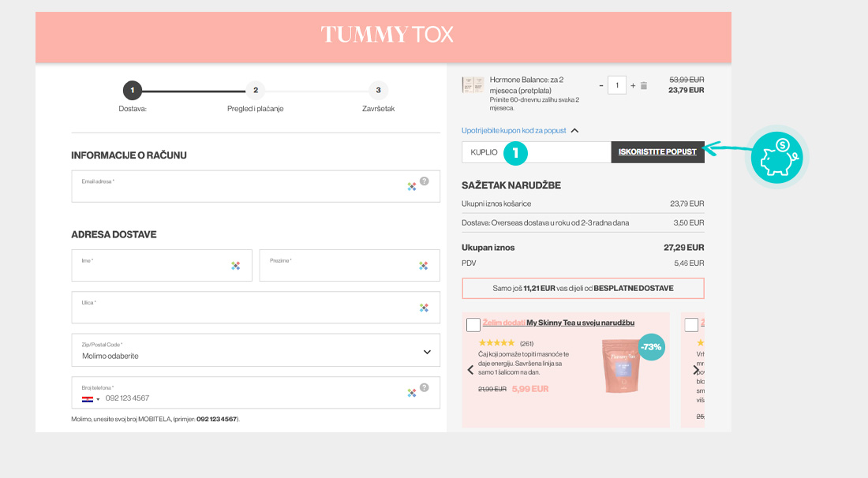Click the Broj telefona input field
Viewport: 868px width, 478px height.
[256, 393]
